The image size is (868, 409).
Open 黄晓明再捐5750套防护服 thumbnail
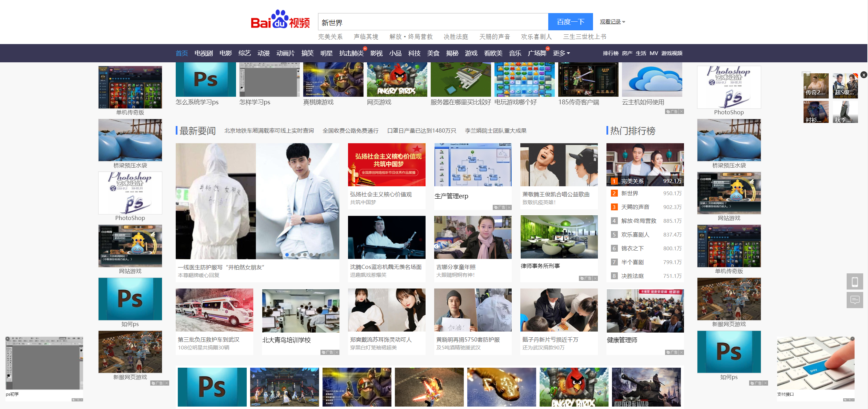pos(473,310)
